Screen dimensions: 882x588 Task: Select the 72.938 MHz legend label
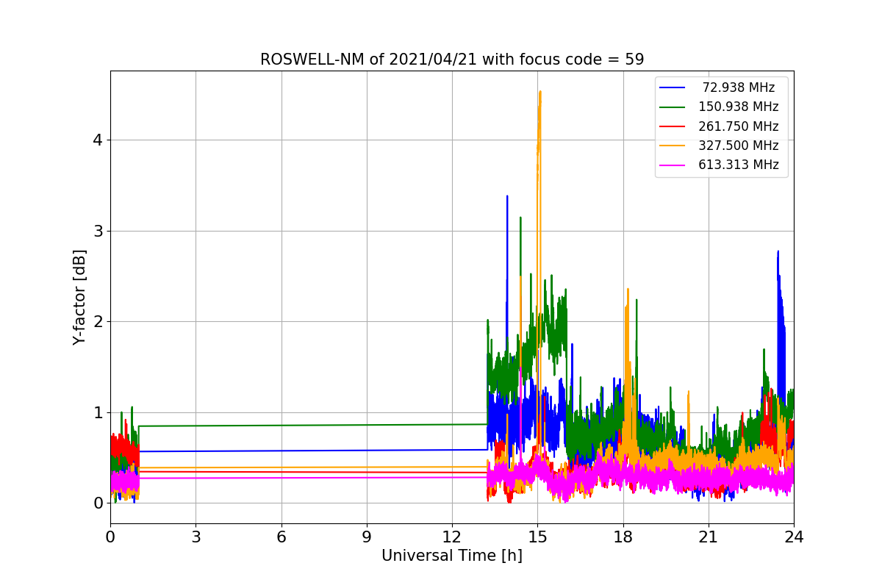click(739, 87)
